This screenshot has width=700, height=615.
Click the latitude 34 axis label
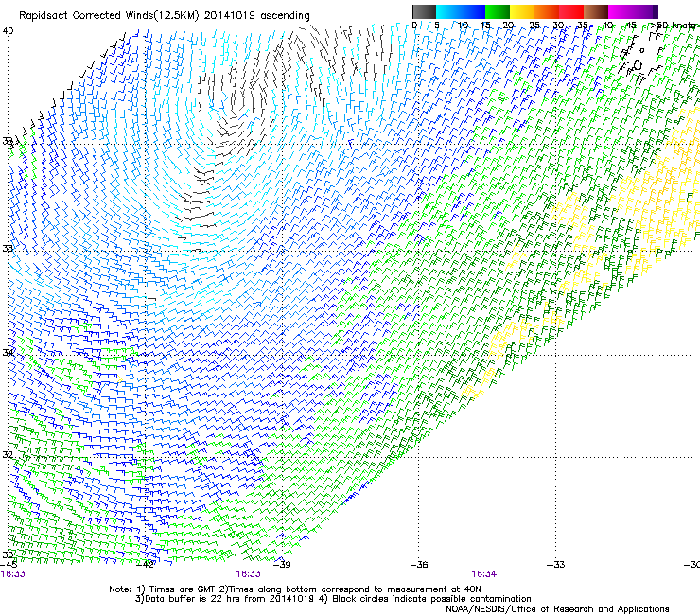pos(8,353)
